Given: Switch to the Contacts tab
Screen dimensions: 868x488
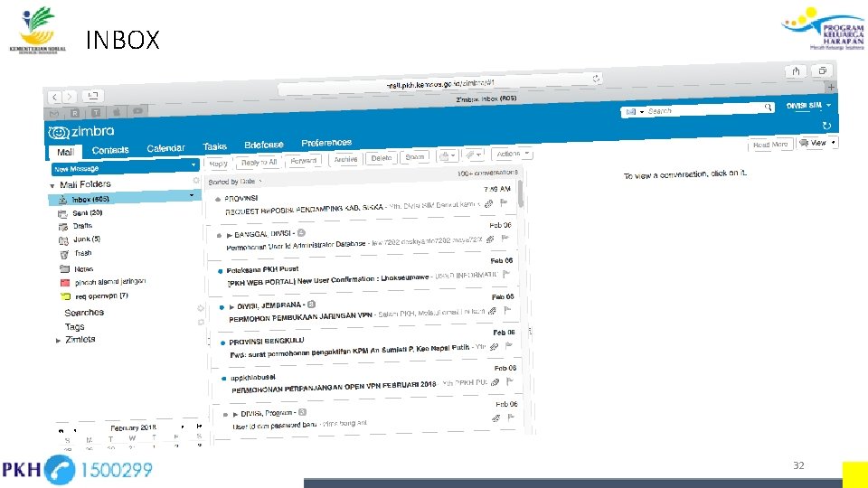Looking at the screenshot, I should (x=110, y=150).
